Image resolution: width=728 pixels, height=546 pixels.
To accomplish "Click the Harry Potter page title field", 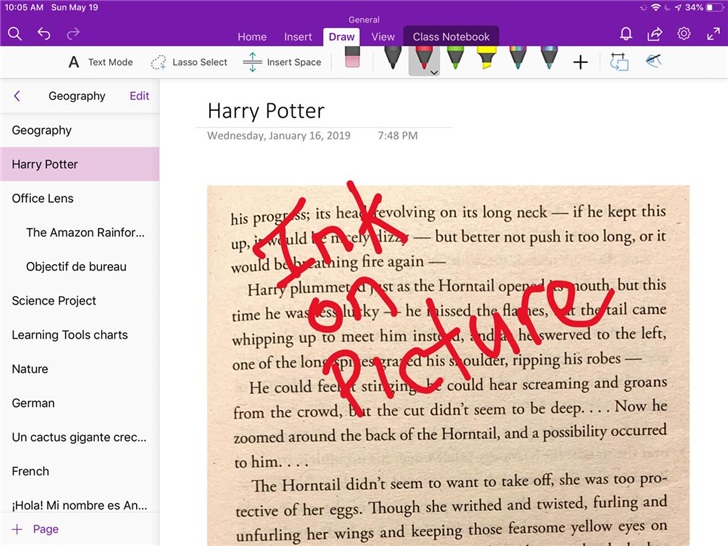I will pyautogui.click(x=266, y=111).
